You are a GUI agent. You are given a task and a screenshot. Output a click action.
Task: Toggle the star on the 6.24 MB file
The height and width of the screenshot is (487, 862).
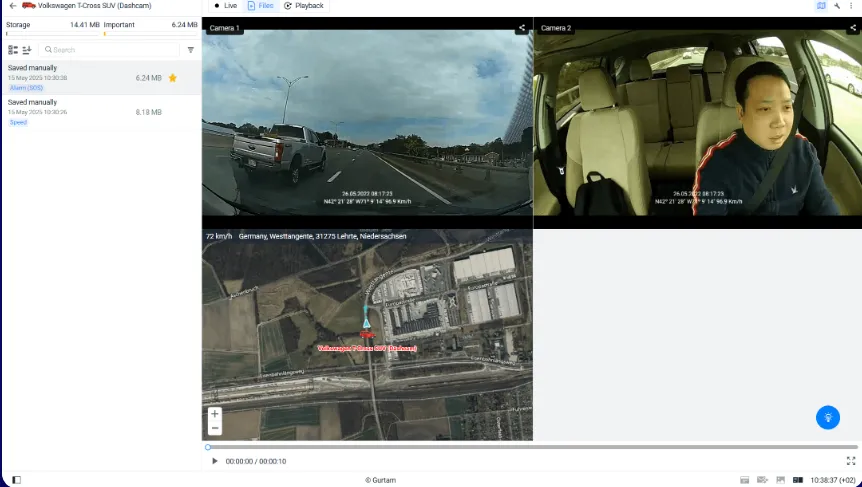[173, 78]
